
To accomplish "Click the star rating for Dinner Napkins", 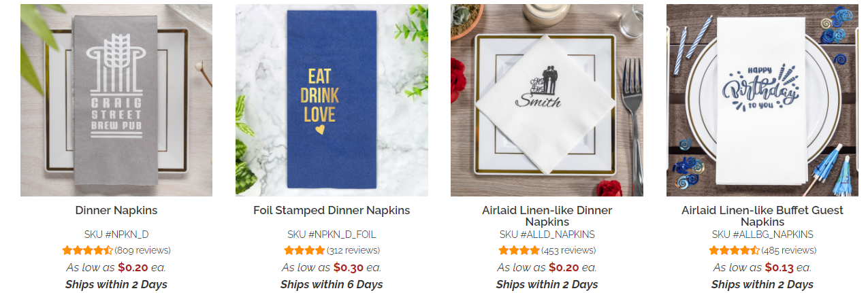I will pyautogui.click(x=87, y=250).
